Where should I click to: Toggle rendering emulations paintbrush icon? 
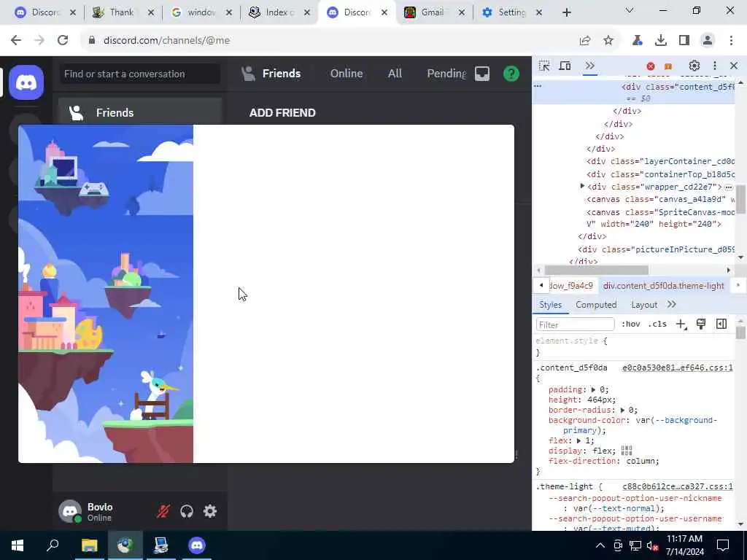click(x=701, y=324)
